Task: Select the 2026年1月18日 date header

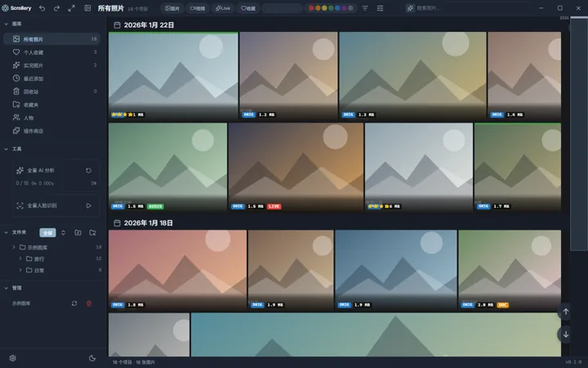Action: (148, 223)
